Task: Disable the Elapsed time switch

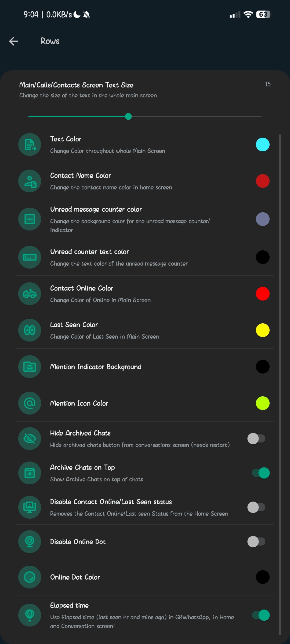Action: click(260, 615)
